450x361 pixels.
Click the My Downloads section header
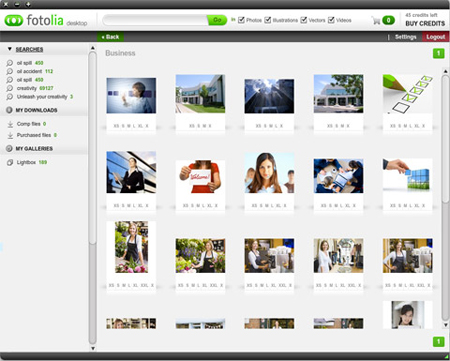tap(36, 110)
